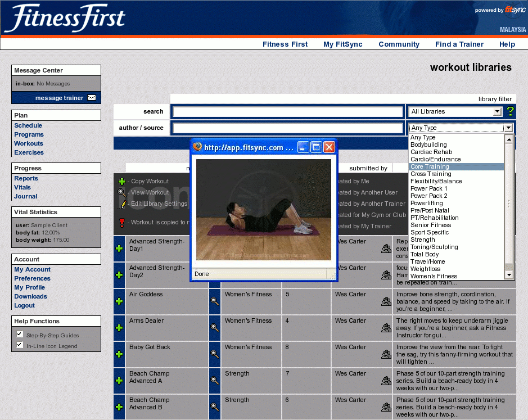Open the Schedule link under Plan
Screen dimensions: 528x420
tap(28, 125)
